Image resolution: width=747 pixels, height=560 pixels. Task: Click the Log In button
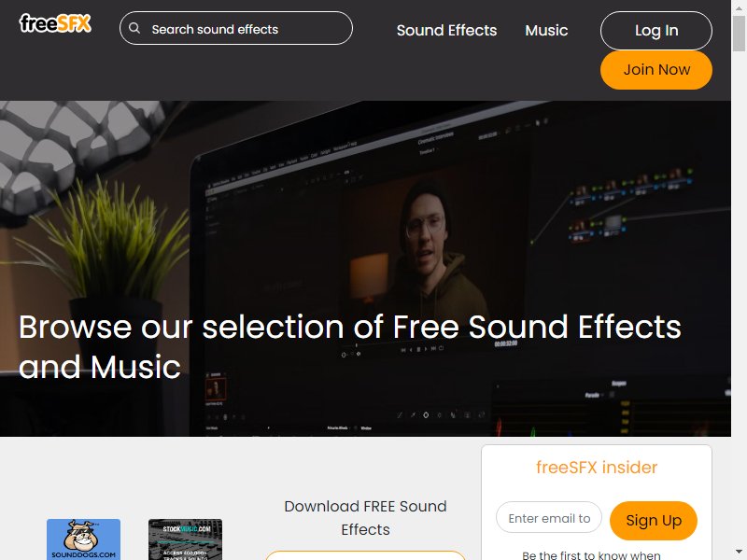click(656, 31)
